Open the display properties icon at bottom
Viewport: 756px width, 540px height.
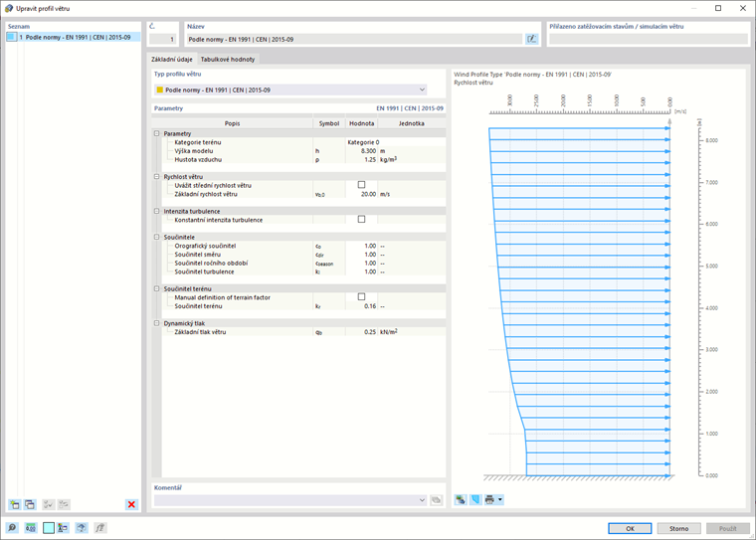point(63,528)
